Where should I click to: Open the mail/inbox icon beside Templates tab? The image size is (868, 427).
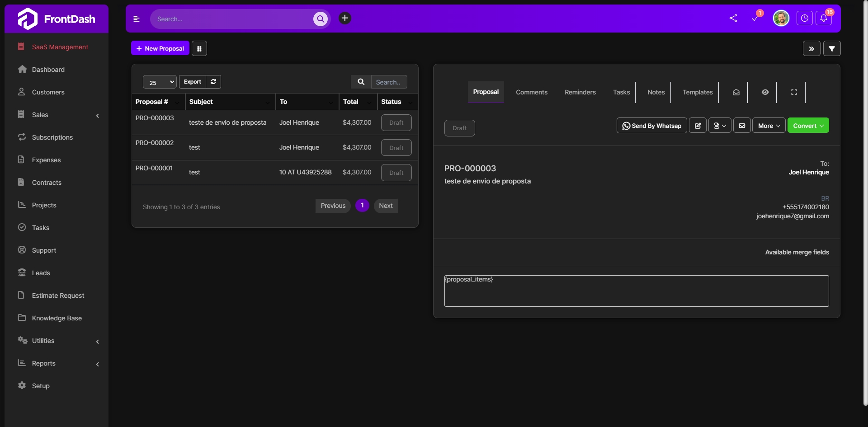[x=736, y=92]
